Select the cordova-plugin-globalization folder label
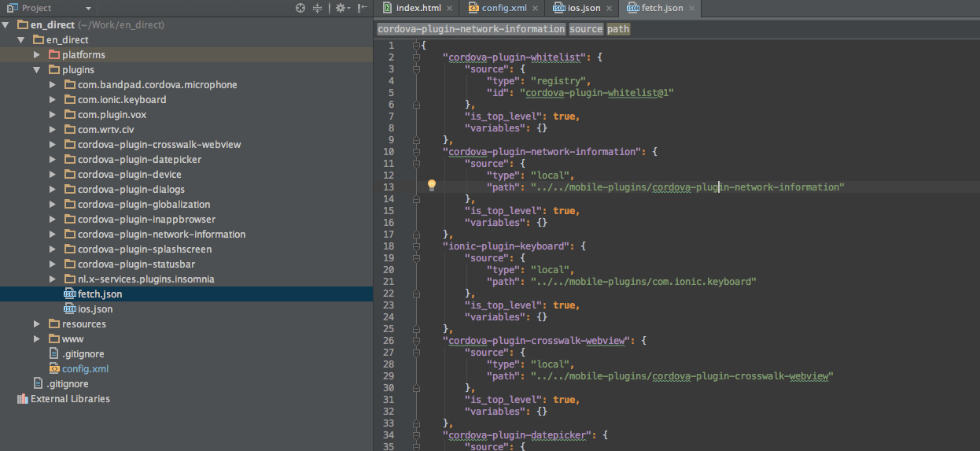980x451 pixels. [144, 205]
